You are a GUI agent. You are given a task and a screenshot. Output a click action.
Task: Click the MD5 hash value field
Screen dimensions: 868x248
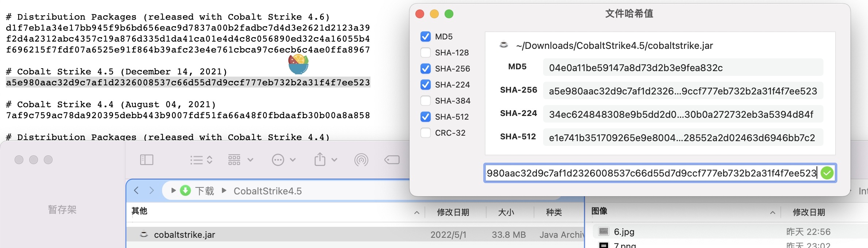(x=683, y=67)
